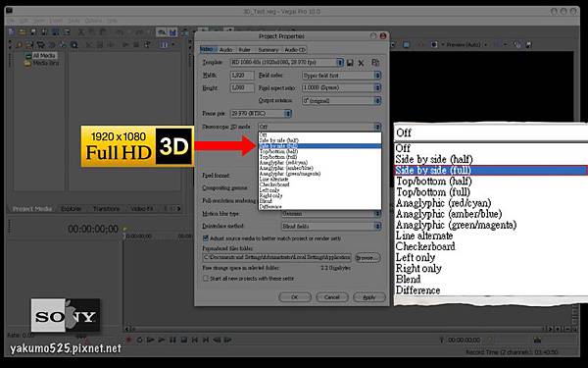The image size is (588, 368).
Task: Open the Template dropdown
Action: 286,63
